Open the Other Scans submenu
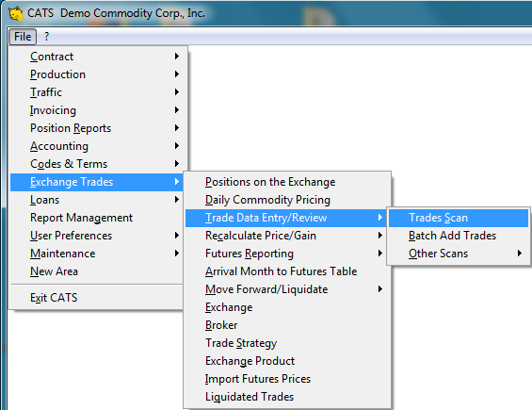Viewport: 532px width, 410px height. pyautogui.click(x=459, y=254)
